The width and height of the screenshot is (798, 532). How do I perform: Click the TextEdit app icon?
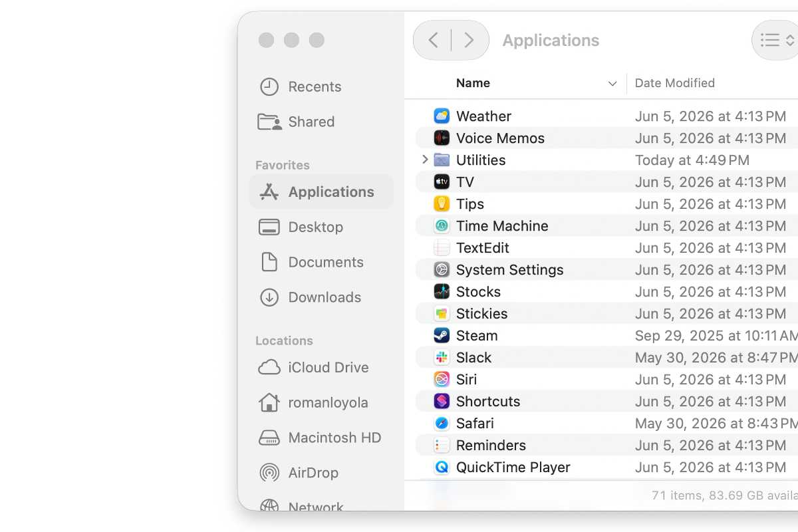442,248
